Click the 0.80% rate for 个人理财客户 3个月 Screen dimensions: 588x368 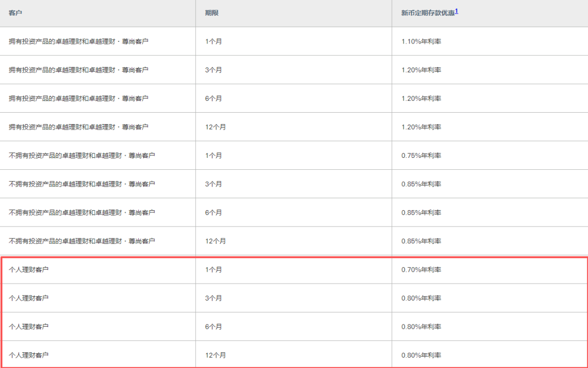421,298
